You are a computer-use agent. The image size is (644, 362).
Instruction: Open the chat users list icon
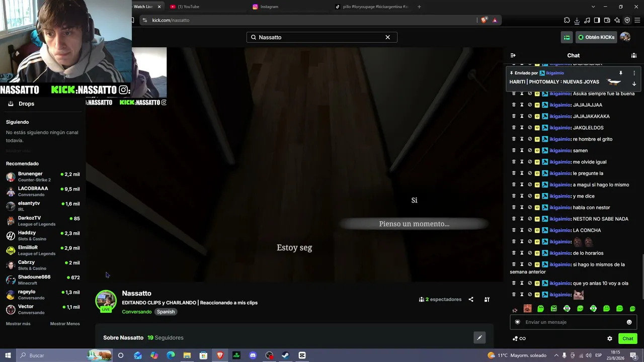point(634,55)
